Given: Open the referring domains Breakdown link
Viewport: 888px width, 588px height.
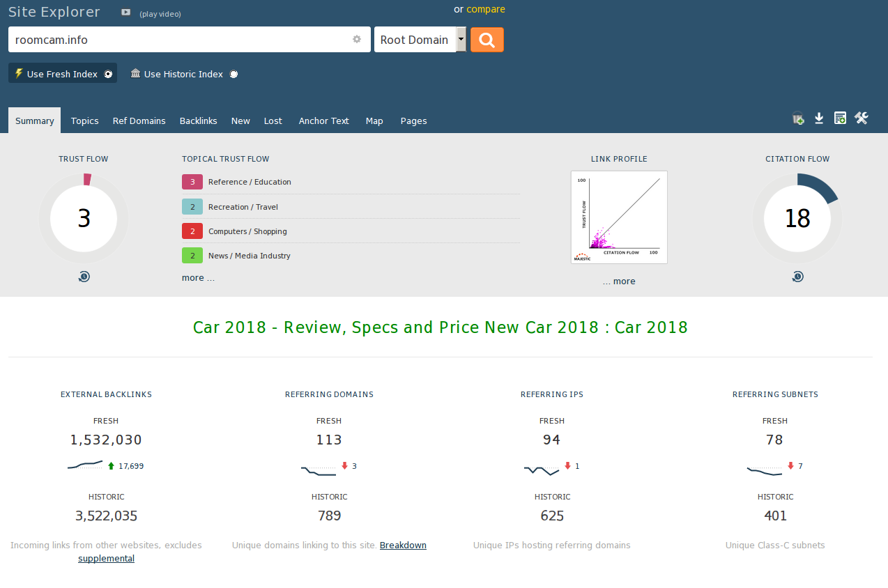Looking at the screenshot, I should [403, 546].
